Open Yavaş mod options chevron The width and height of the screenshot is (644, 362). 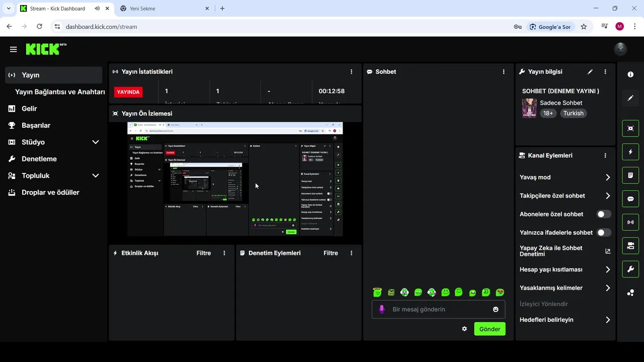(608, 177)
